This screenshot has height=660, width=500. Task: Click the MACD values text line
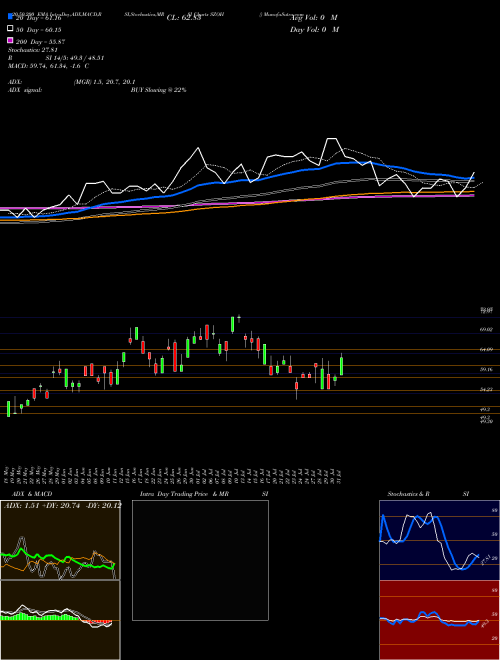(x=48, y=66)
